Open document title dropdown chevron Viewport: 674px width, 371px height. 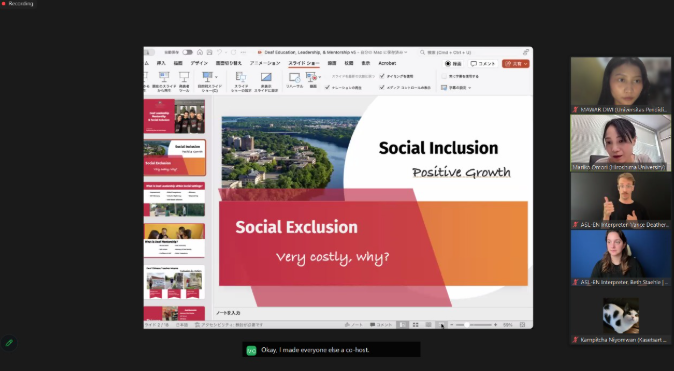click(x=406, y=52)
